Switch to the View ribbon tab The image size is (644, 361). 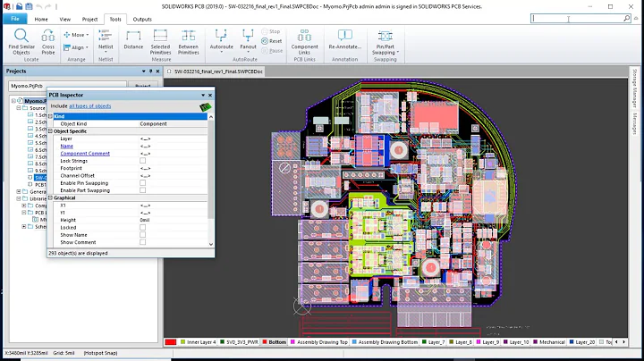[65, 20]
